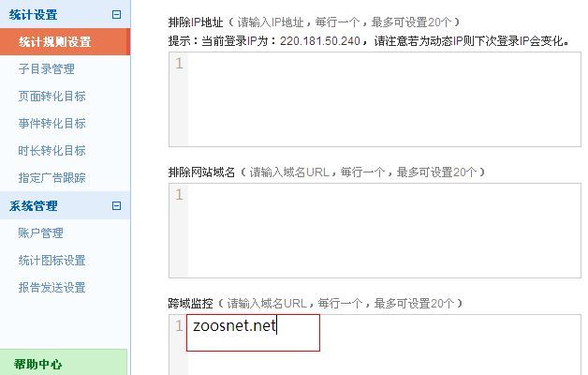Select 统计规则设置 menu item
This screenshot has width=588, height=375.
click(x=65, y=41)
